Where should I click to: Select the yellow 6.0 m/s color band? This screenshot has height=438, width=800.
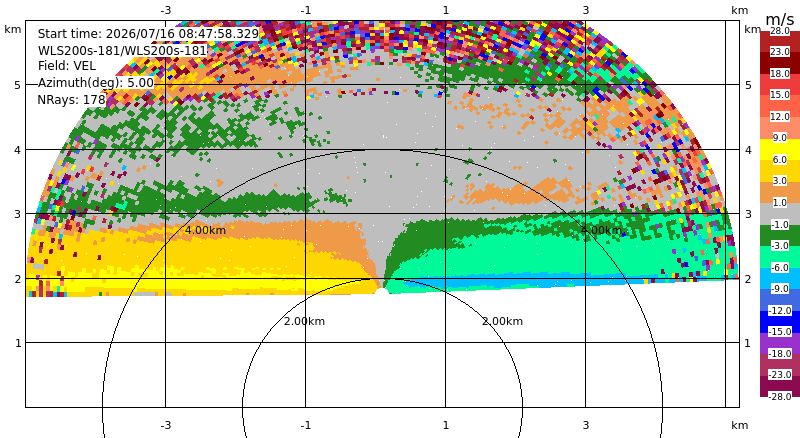tap(780, 150)
